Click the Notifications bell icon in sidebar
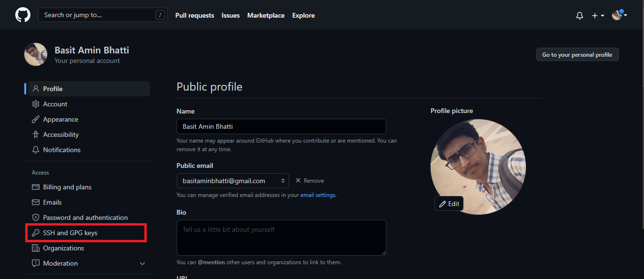Screen dimensions: 644x279 coord(35,150)
